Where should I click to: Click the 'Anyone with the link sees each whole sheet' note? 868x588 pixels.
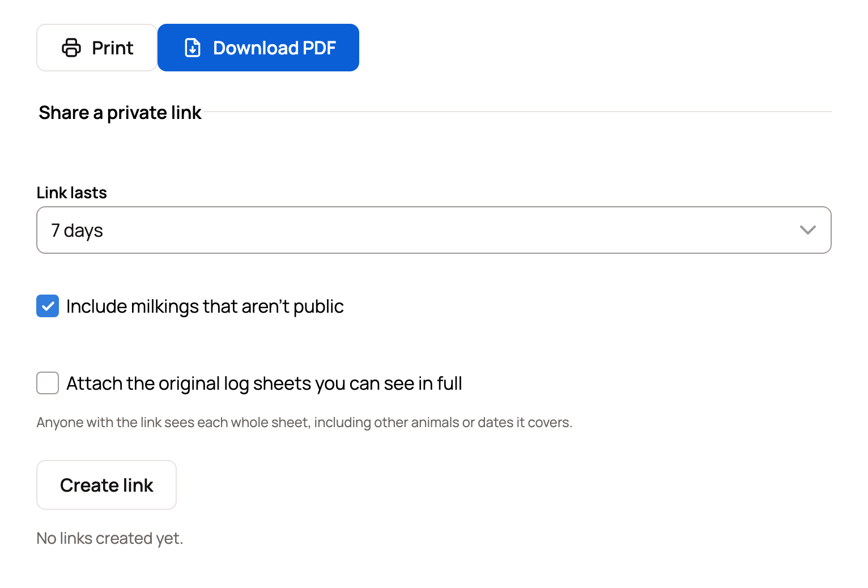[304, 423]
